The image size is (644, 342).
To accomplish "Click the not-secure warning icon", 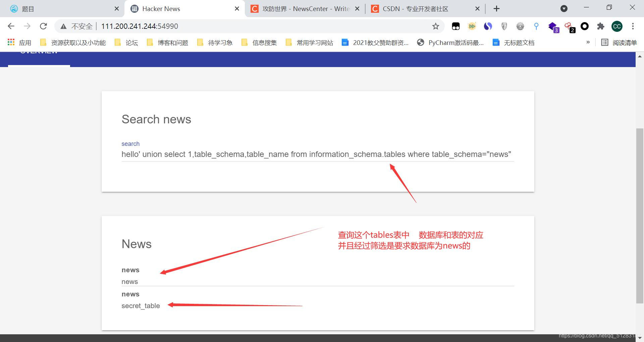I will 63,26.
